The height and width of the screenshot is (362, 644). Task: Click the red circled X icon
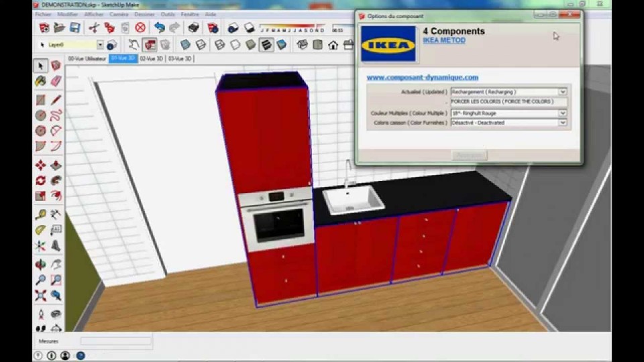click(x=140, y=27)
